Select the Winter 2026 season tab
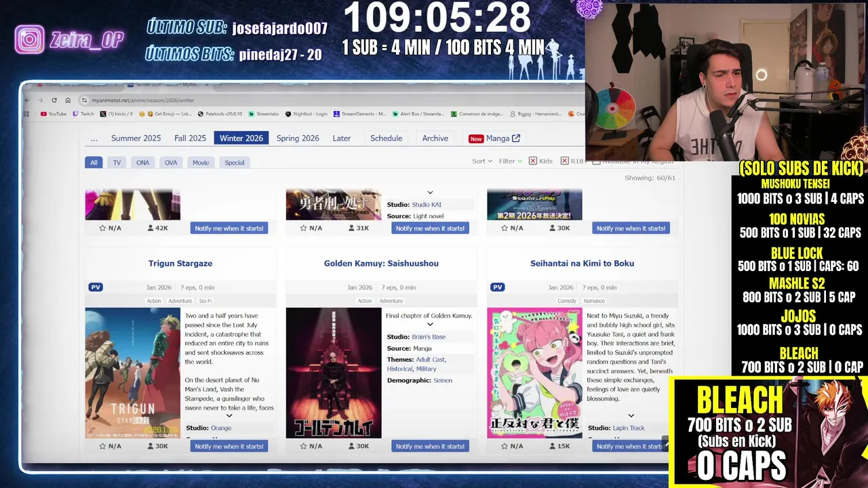868x488 pixels. pos(241,138)
